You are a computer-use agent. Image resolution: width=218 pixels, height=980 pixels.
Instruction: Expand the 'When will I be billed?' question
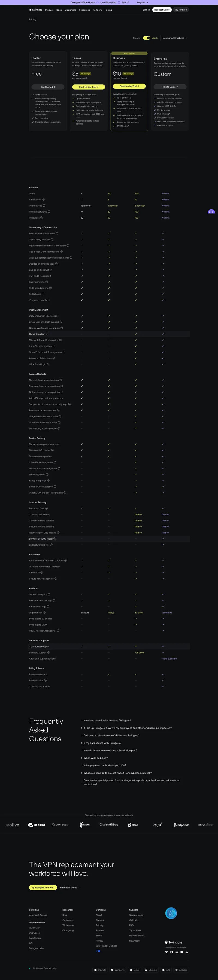[95, 758]
